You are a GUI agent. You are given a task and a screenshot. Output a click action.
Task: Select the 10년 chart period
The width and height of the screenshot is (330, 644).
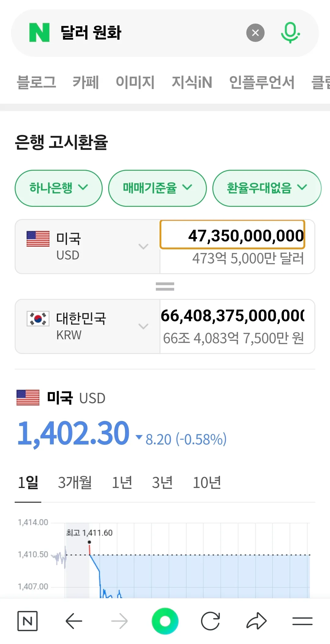(207, 483)
